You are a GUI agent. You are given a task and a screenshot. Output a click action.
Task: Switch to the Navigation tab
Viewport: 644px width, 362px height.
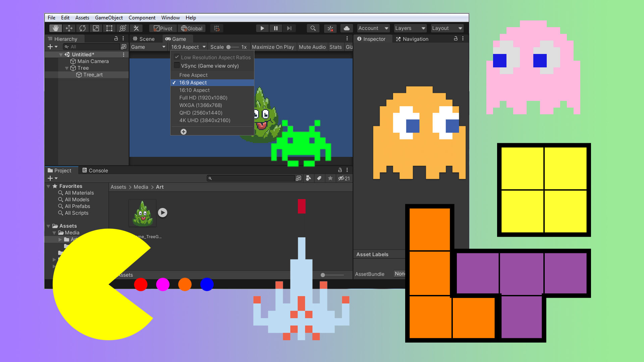(x=412, y=39)
